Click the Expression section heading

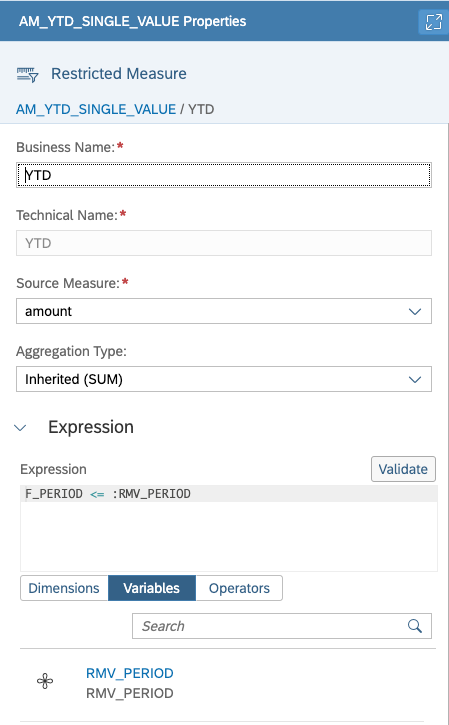click(x=91, y=427)
